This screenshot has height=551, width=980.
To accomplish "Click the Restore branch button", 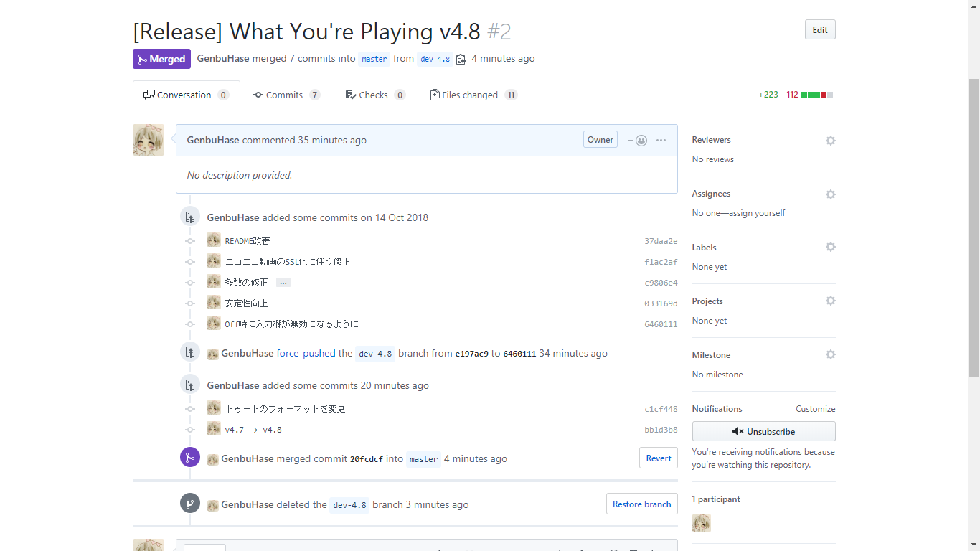I will pyautogui.click(x=641, y=504).
